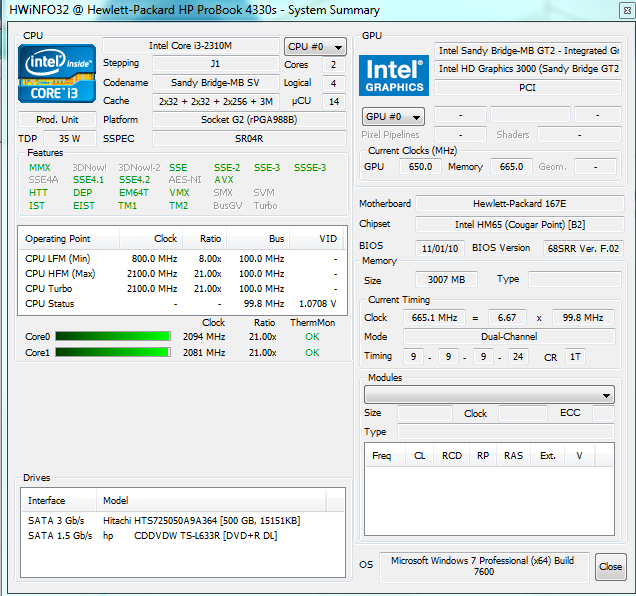Select the CPU Turbo row
The image size is (636, 596).
(x=183, y=289)
